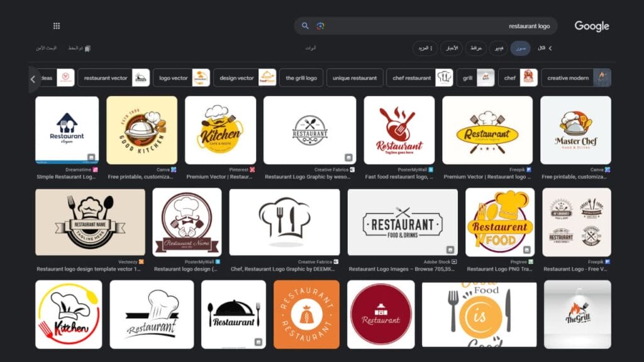Open the yellow Kitchen Cafe & Resto thumbnail
Viewport: 644px width, 362px height.
220,130
